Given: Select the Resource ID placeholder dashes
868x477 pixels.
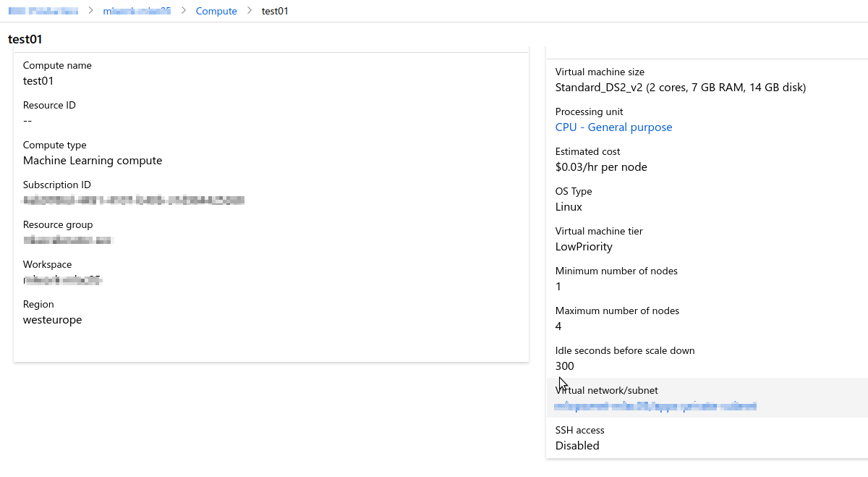Looking at the screenshot, I should point(26,120).
